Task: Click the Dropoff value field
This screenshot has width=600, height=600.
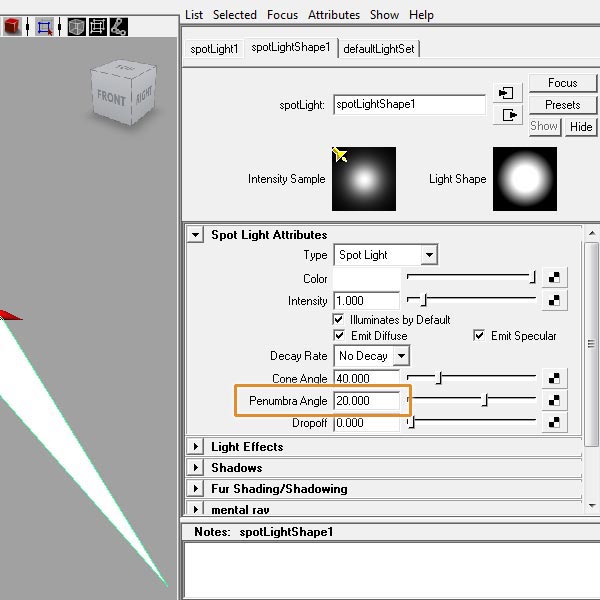Action: click(x=367, y=423)
